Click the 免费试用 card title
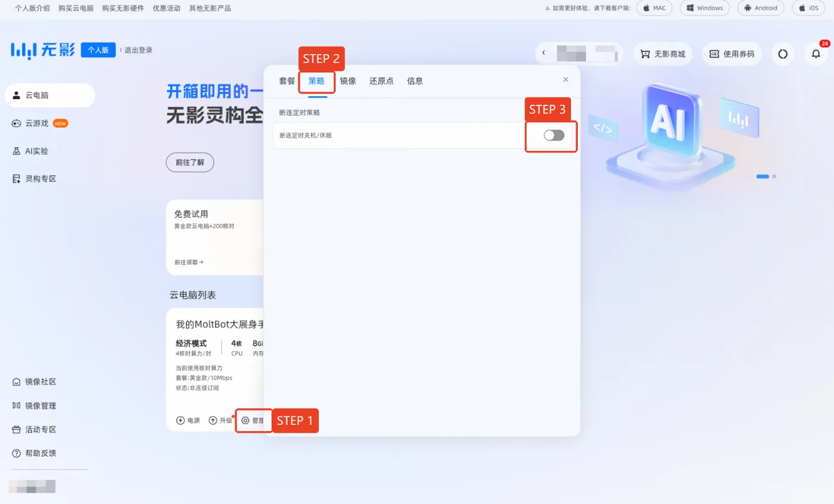The height and width of the screenshot is (504, 834). coord(191,214)
